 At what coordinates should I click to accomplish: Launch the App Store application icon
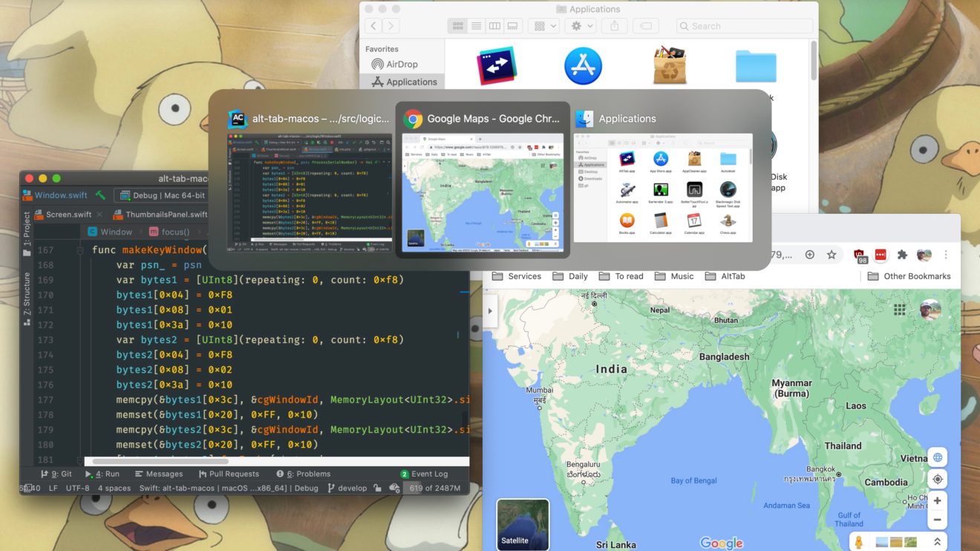(x=583, y=66)
